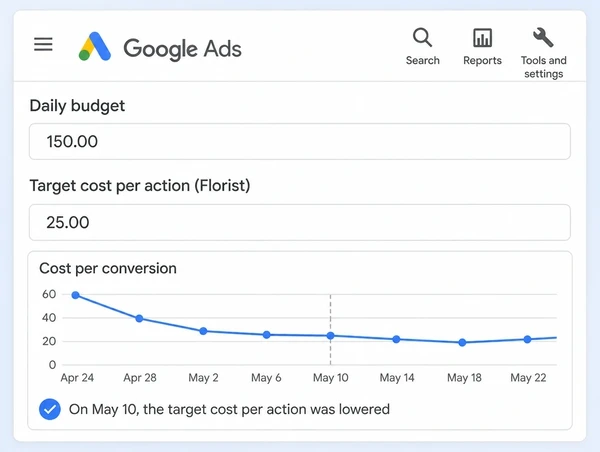The height and width of the screenshot is (452, 600).
Task: Click the 60 y-axis value
Action: click(49, 294)
